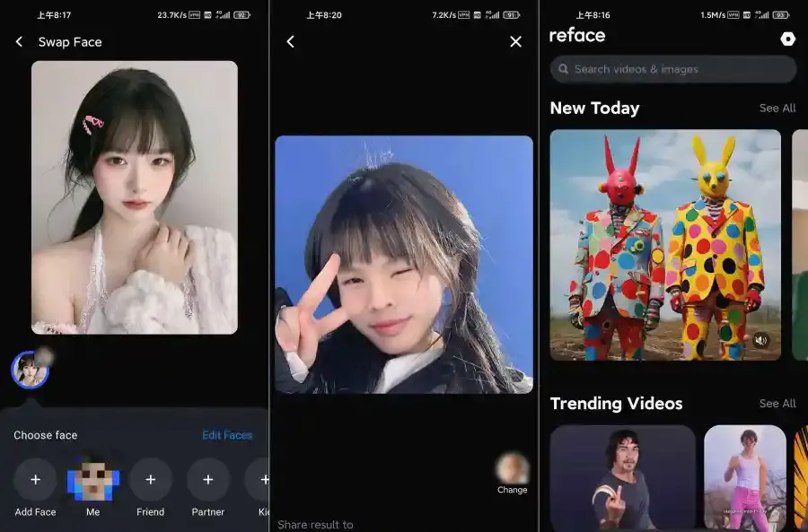Image resolution: width=808 pixels, height=532 pixels.
Task: Select the detected face circle under photo
Action: click(30, 369)
